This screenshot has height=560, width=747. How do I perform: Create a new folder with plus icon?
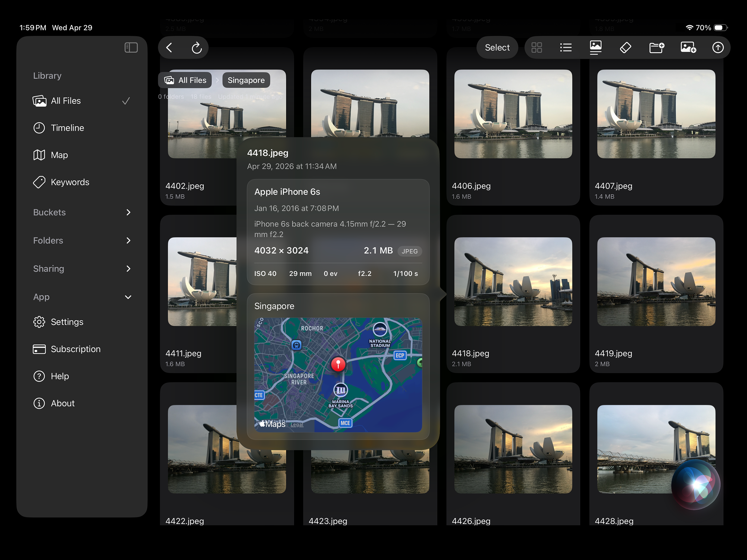[x=657, y=47]
